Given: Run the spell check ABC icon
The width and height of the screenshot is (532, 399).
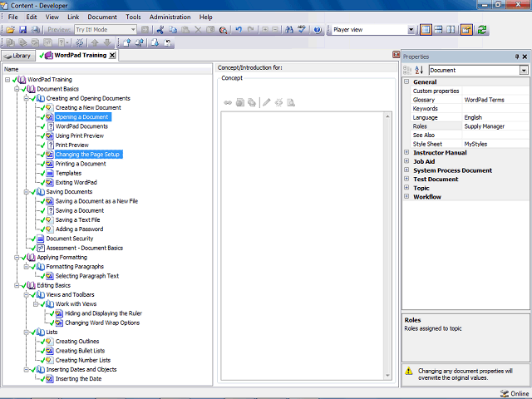Looking at the screenshot, I should click(302, 30).
